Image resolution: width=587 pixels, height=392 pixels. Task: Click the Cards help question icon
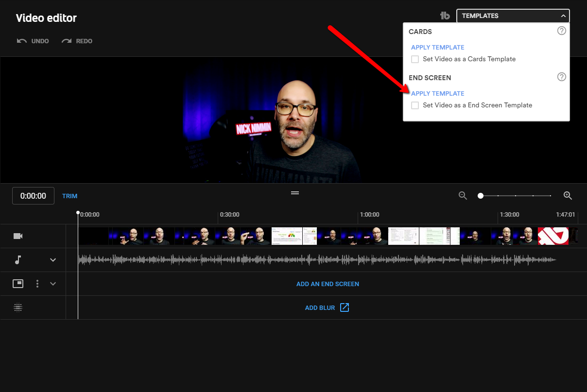[x=561, y=31]
